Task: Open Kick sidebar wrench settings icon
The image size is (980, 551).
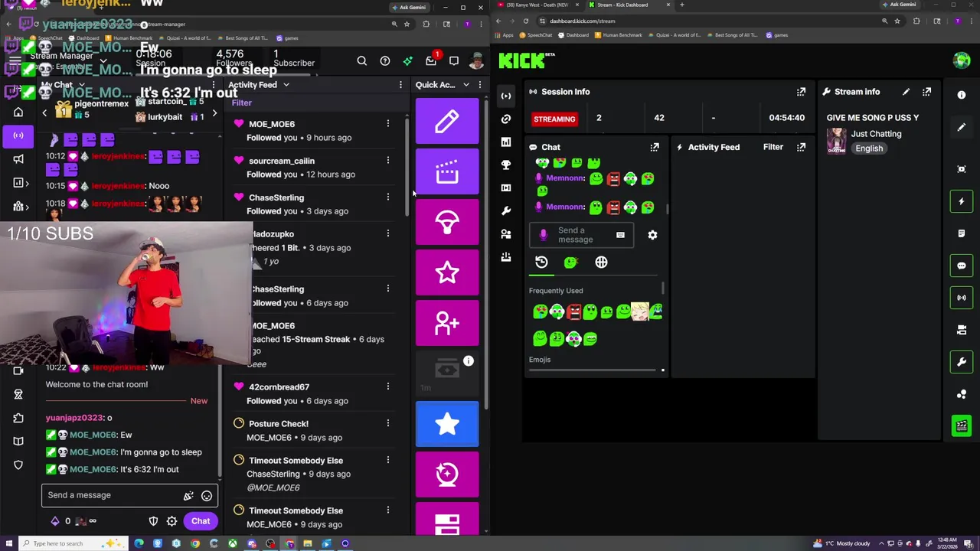Action: [x=506, y=210]
